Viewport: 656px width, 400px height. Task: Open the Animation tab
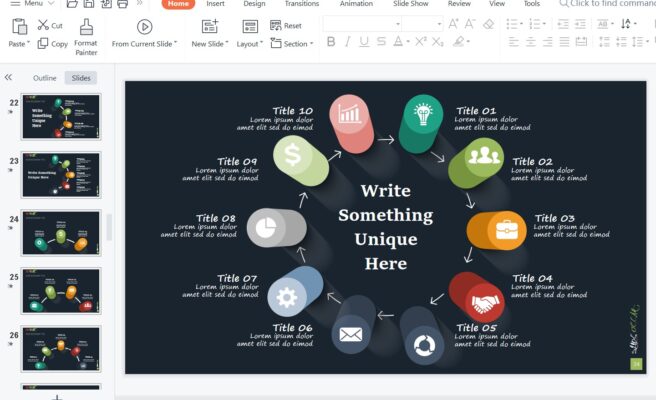pyautogui.click(x=356, y=3)
